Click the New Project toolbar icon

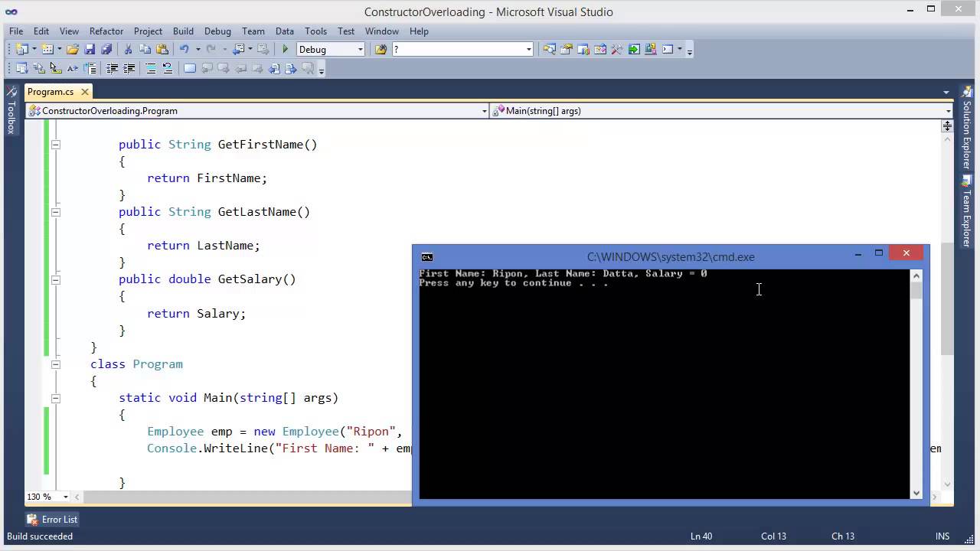coord(22,49)
